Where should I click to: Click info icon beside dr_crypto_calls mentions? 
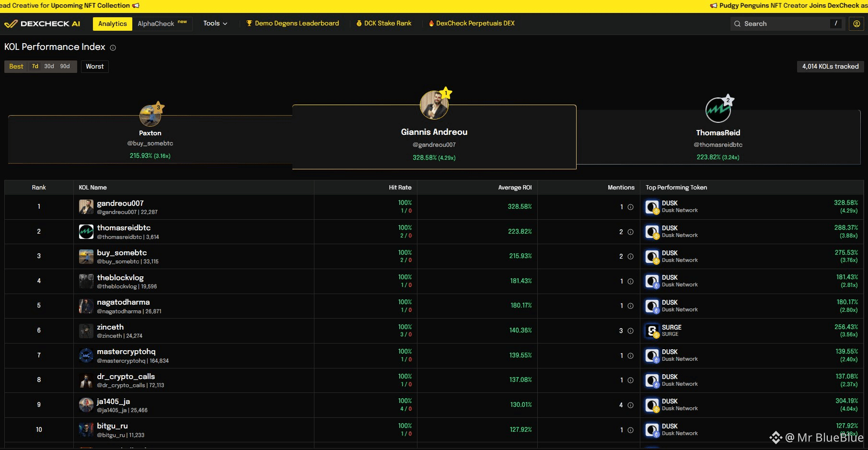coord(631,380)
